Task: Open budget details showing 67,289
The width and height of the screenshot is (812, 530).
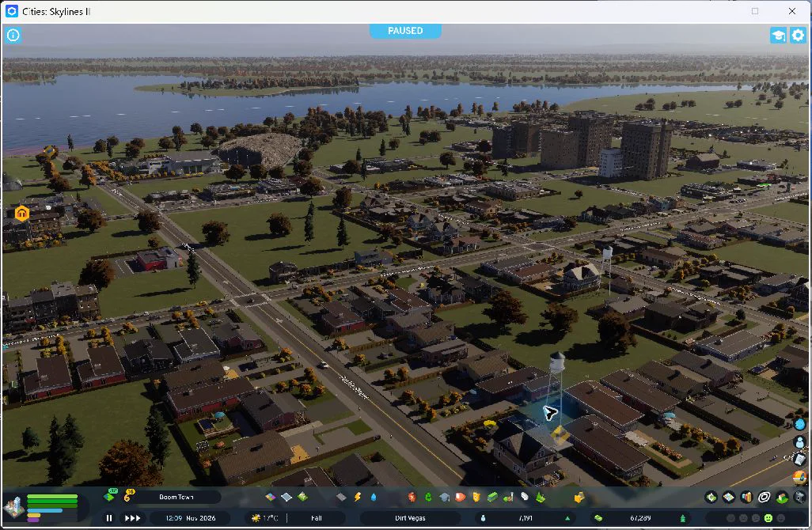Action: [640, 517]
